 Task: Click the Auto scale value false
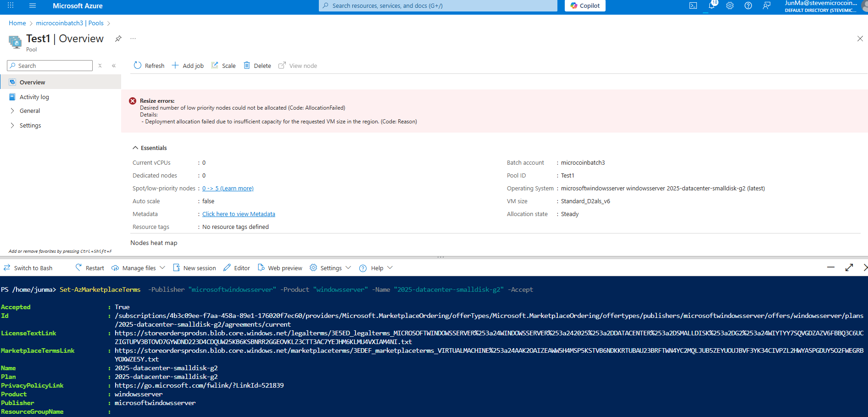(x=208, y=201)
